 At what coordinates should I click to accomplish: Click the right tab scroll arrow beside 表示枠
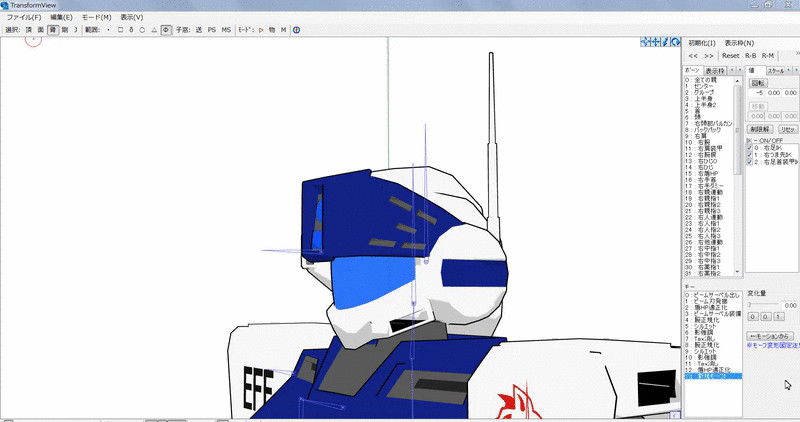tap(739, 71)
